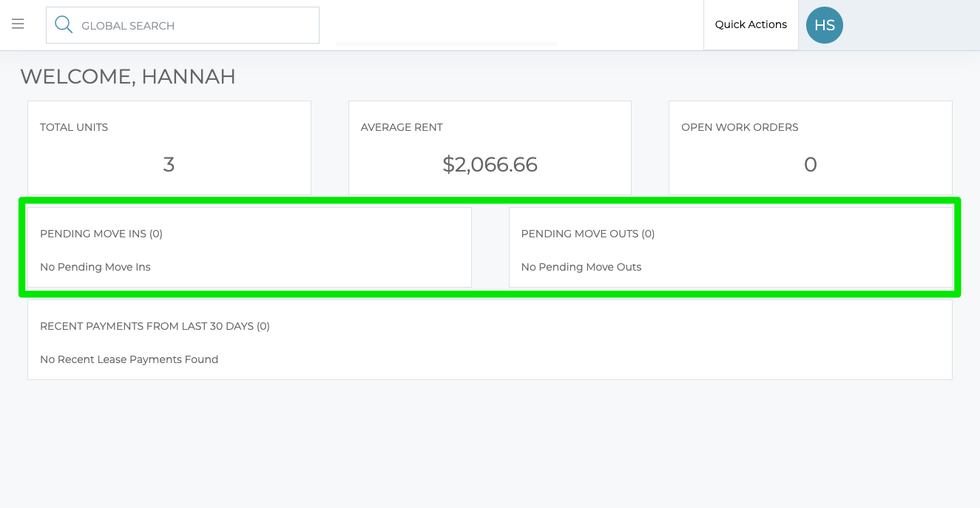Image resolution: width=980 pixels, height=508 pixels.
Task: Click the Welcome, Hannah title
Action: tap(128, 76)
